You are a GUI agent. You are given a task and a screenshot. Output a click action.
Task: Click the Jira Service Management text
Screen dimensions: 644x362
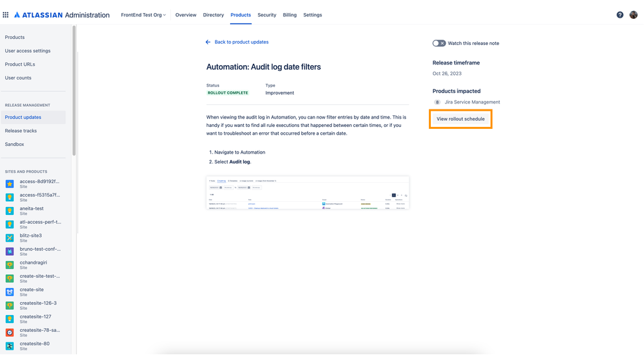point(473,102)
